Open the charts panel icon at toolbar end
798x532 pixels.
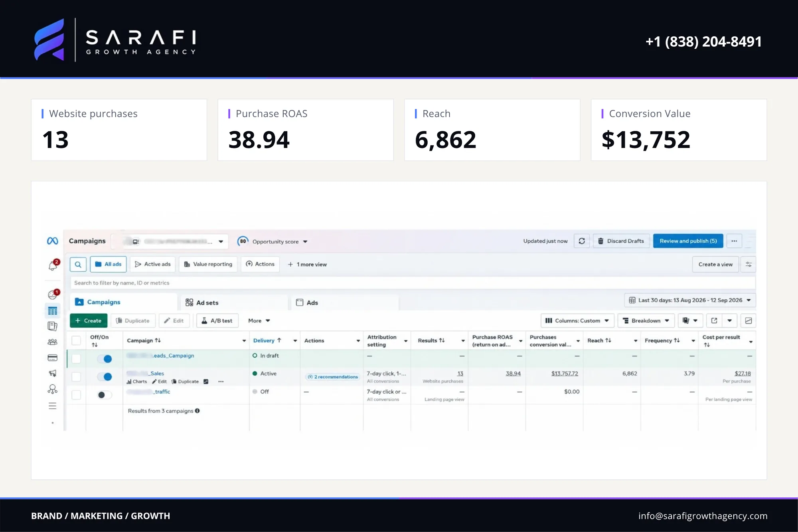pos(749,320)
